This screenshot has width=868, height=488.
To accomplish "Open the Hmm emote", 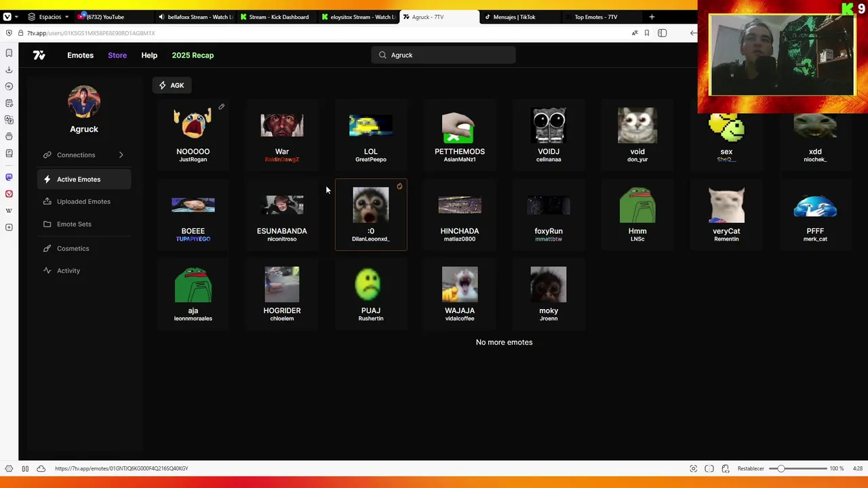I will (637, 215).
